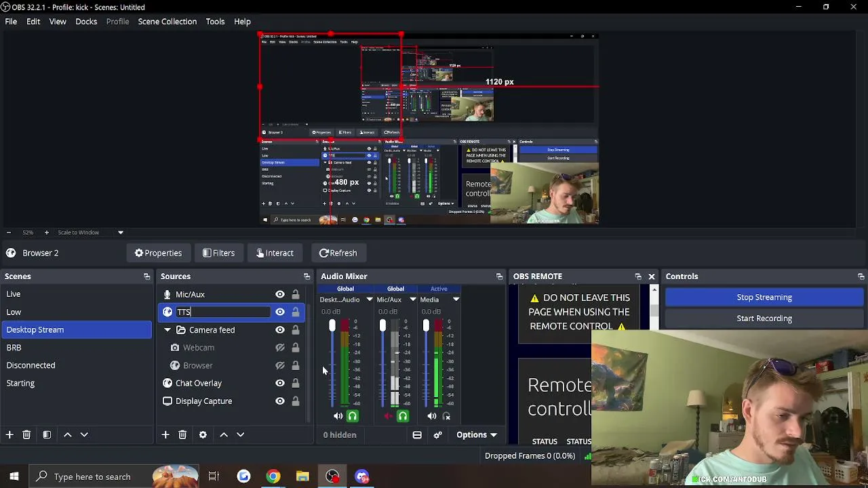
Task: Toggle lock on the Display Capture source
Action: click(295, 401)
